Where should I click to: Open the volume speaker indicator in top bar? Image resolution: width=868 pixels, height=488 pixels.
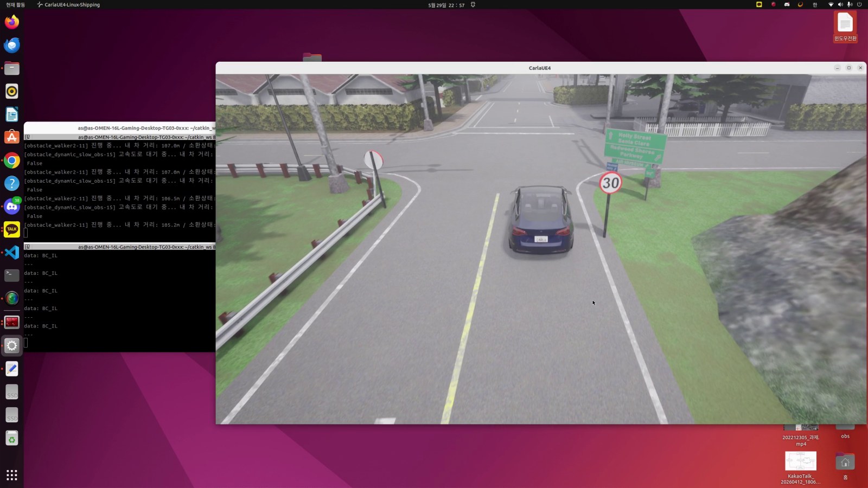[x=840, y=4]
